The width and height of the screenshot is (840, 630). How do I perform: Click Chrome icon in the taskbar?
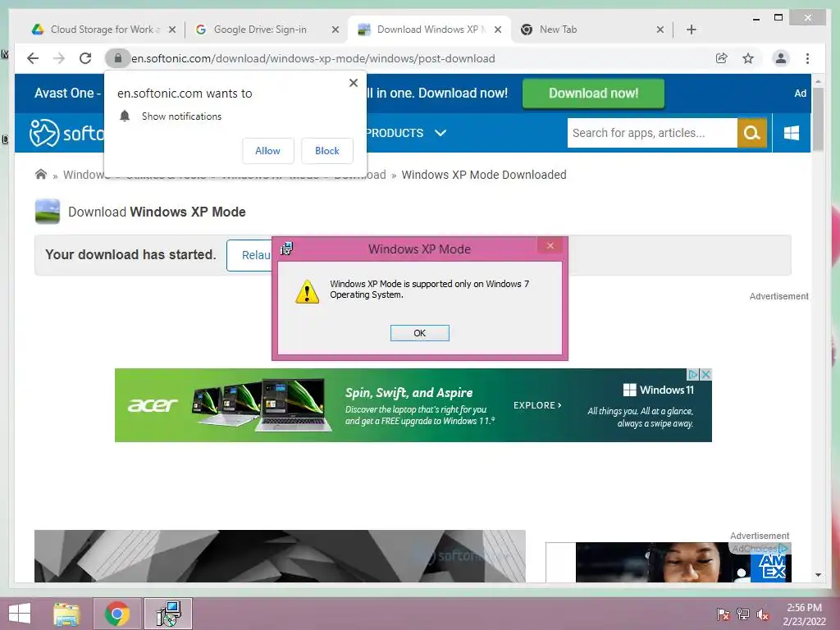pyautogui.click(x=116, y=614)
